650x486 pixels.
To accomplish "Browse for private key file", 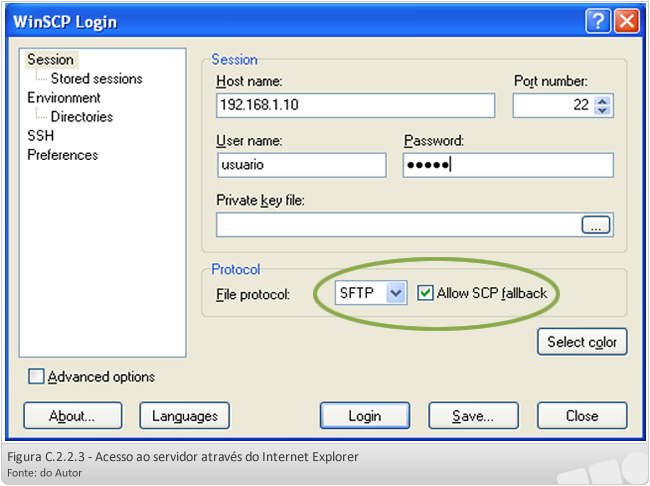I will [596, 225].
